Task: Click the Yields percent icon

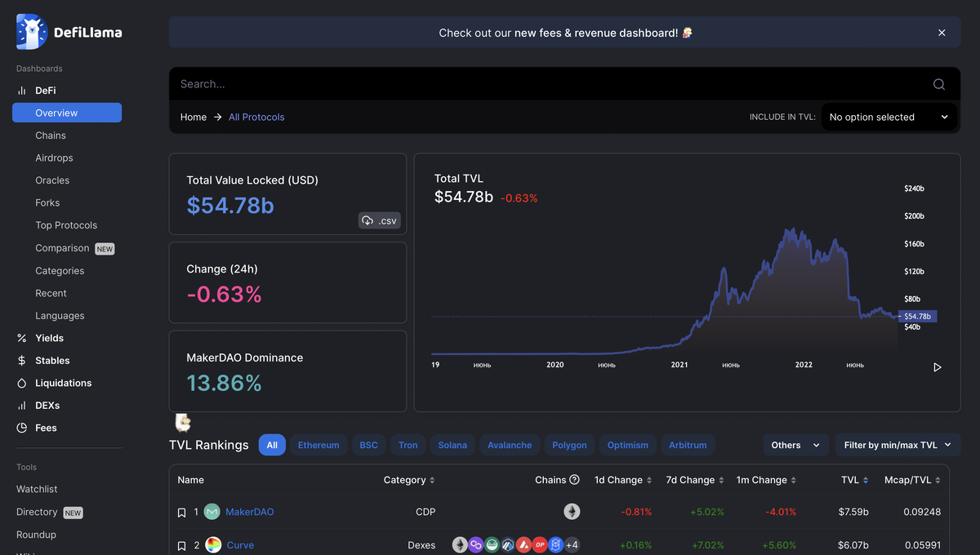Action: pos(22,338)
